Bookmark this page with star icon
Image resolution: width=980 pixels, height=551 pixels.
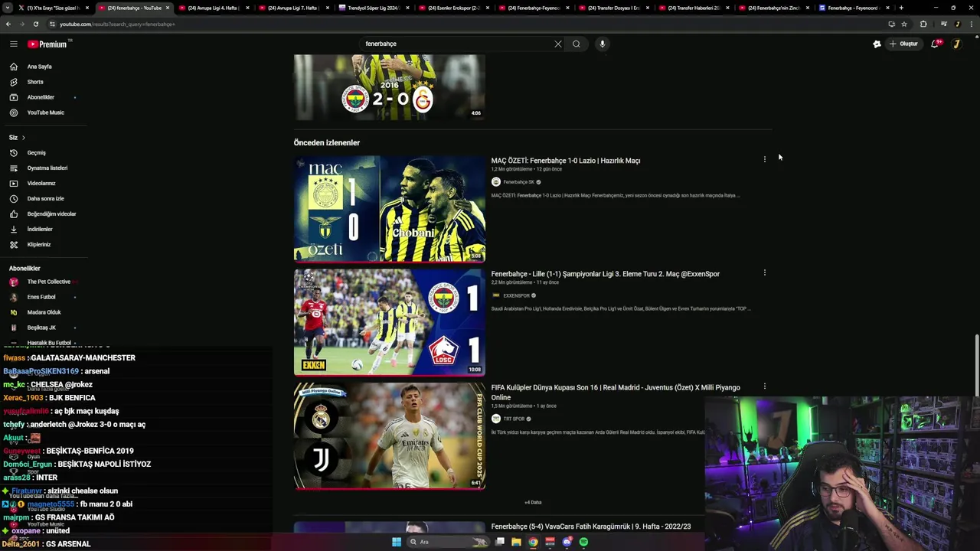[904, 24]
